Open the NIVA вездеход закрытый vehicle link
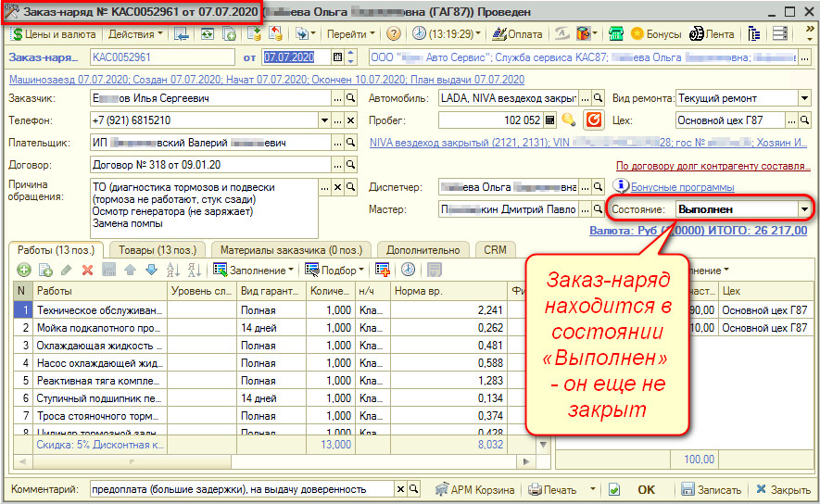The height and width of the screenshot is (504, 820). [589, 143]
